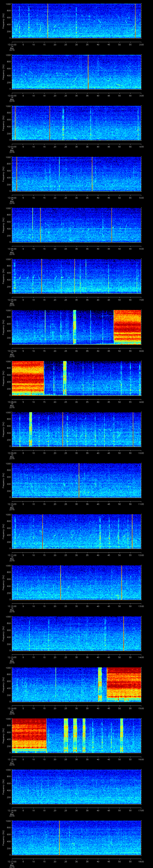Click red spike near 35 s in 12:02 panel

pyautogui.click(x=88, y=72)
